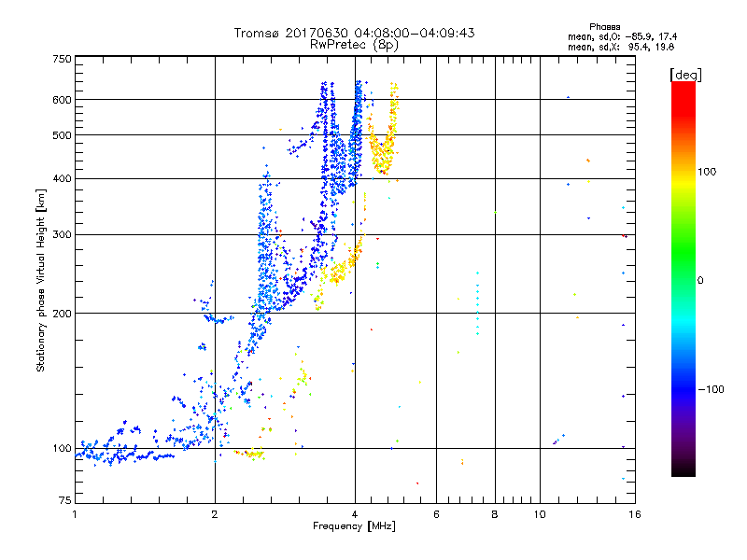747x560 pixels.
Task: Click the x-axis tick label '16'
Action: [635, 514]
